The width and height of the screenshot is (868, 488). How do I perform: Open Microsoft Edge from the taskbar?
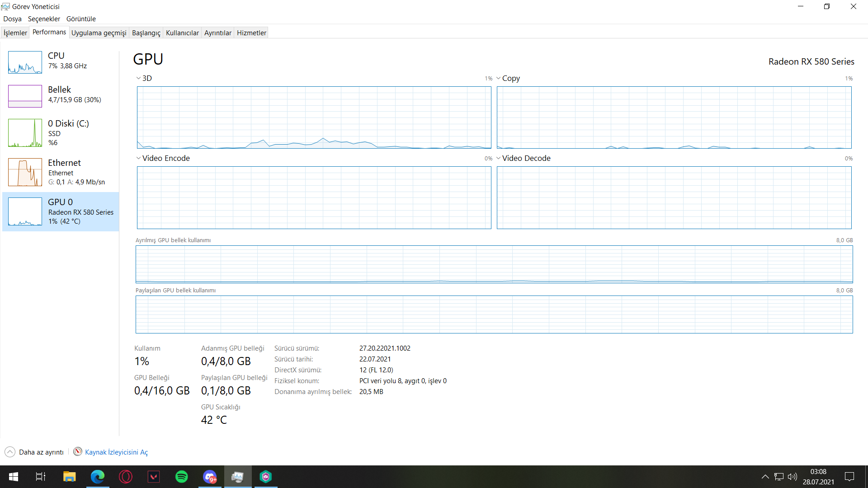point(98,477)
